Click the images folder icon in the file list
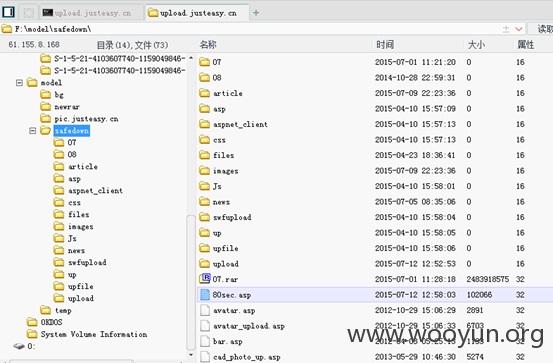 (204, 171)
